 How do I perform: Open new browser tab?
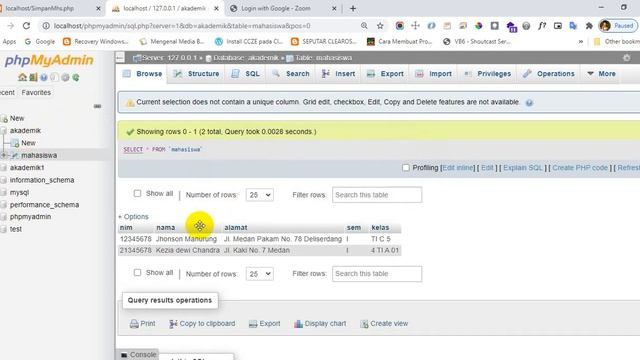[x=353, y=8]
